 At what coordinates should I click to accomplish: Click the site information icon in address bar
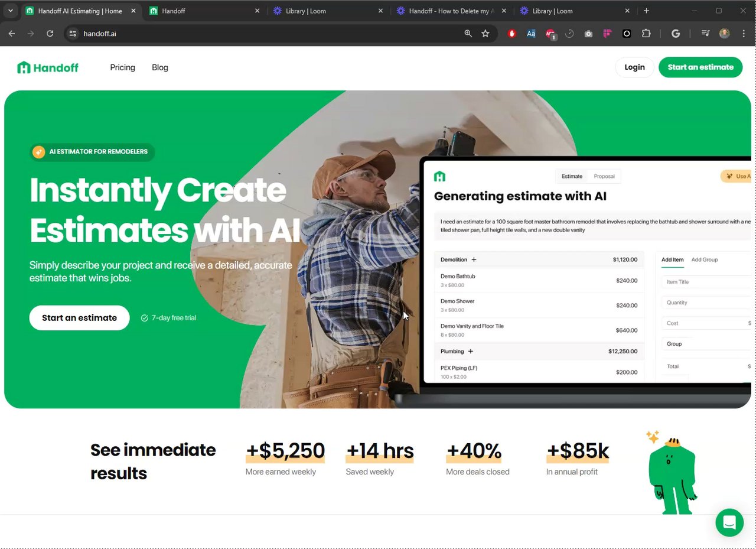[x=73, y=34]
